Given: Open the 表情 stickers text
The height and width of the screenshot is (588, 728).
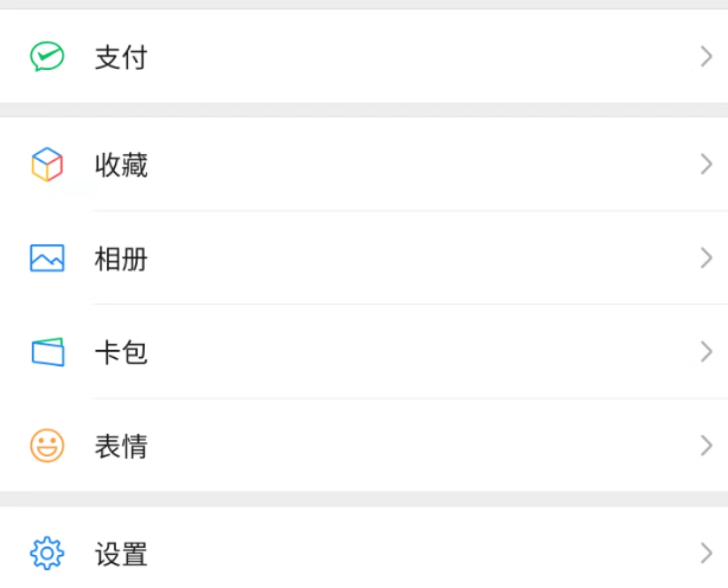Looking at the screenshot, I should point(121,446).
